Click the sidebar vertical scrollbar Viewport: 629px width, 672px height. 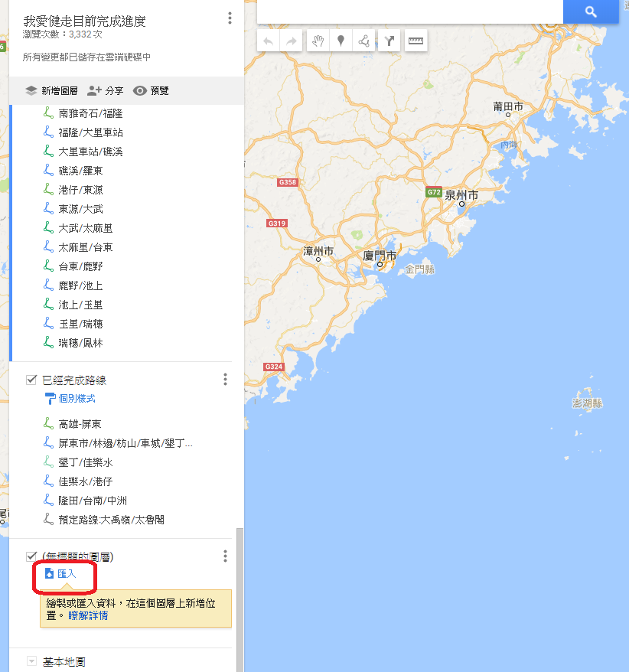[x=240, y=600]
